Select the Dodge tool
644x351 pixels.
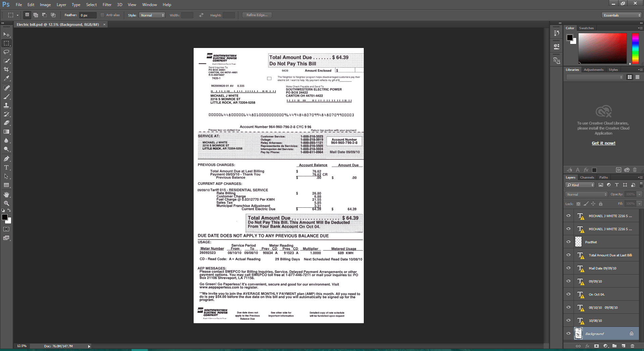[x=6, y=149]
